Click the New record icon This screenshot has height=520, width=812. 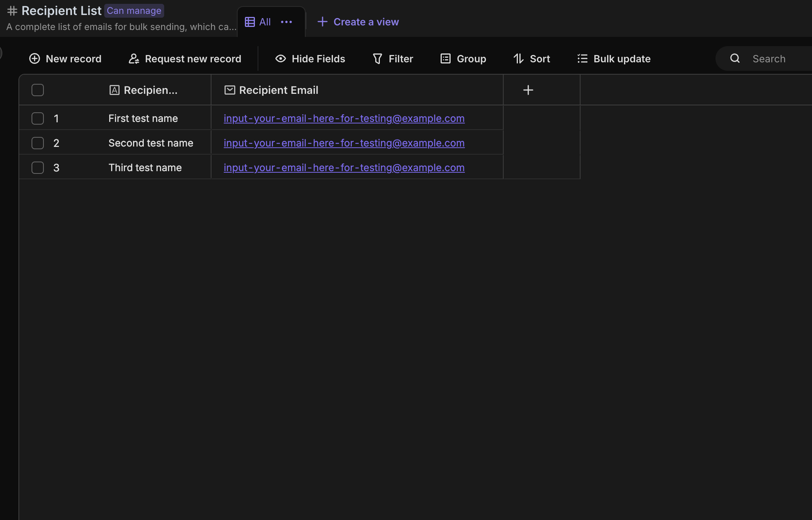[34, 58]
